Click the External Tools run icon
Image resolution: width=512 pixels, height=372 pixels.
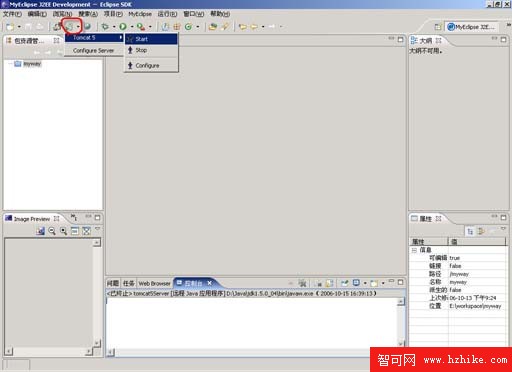[141, 27]
